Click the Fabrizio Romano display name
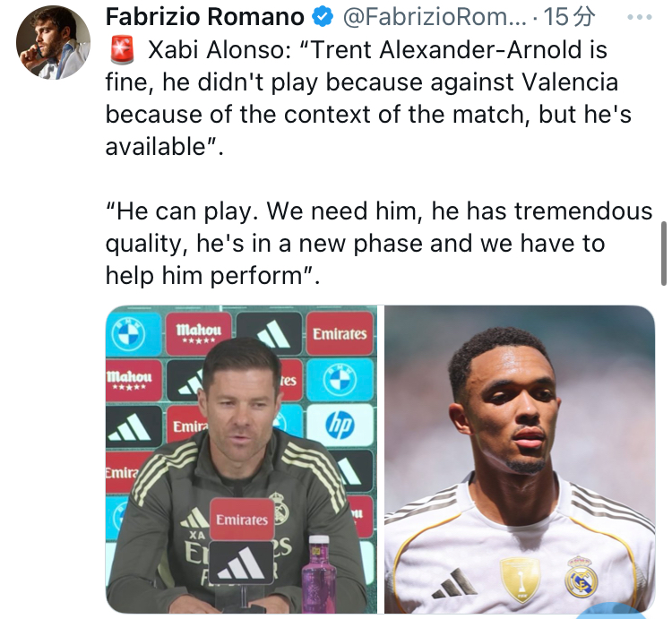Screen dimensions: 672x619 [x=205, y=17]
